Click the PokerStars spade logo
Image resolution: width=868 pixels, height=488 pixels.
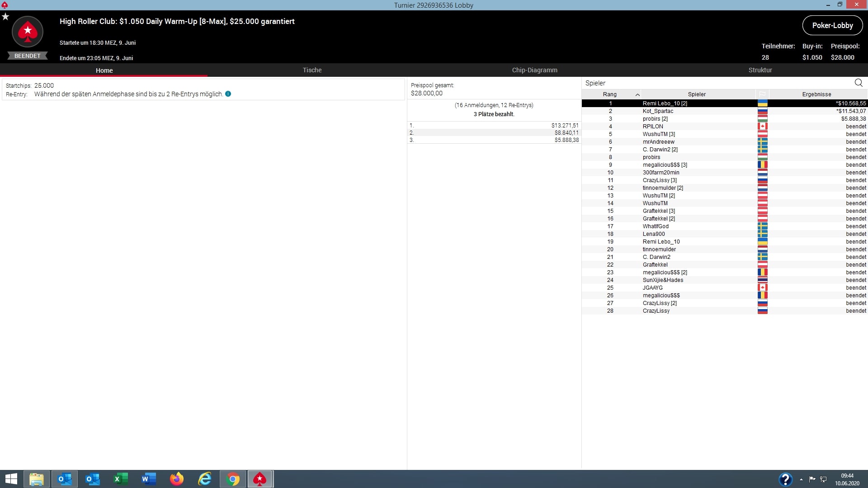tap(28, 32)
